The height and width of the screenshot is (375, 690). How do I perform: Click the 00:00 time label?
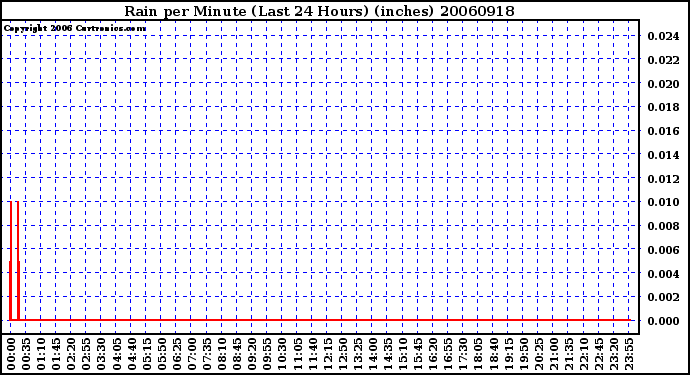click(11, 354)
